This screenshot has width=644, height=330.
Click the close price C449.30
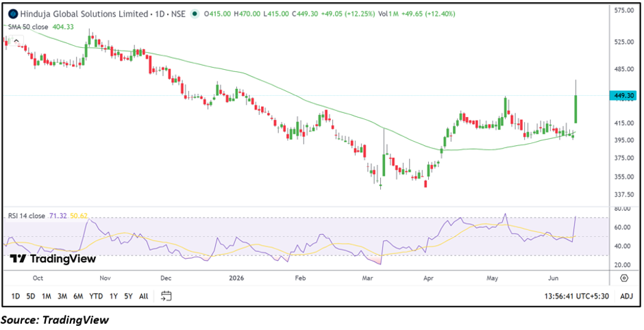[305, 14]
